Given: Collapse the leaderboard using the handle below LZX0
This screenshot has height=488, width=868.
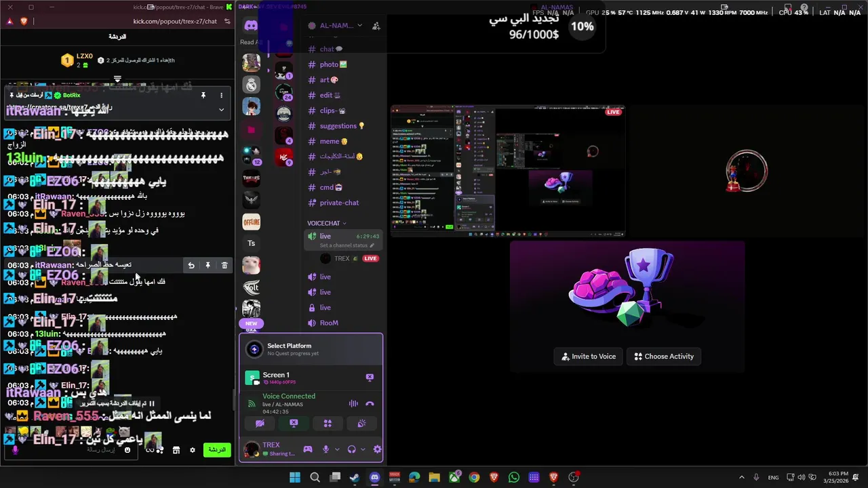Looking at the screenshot, I should point(117,78).
